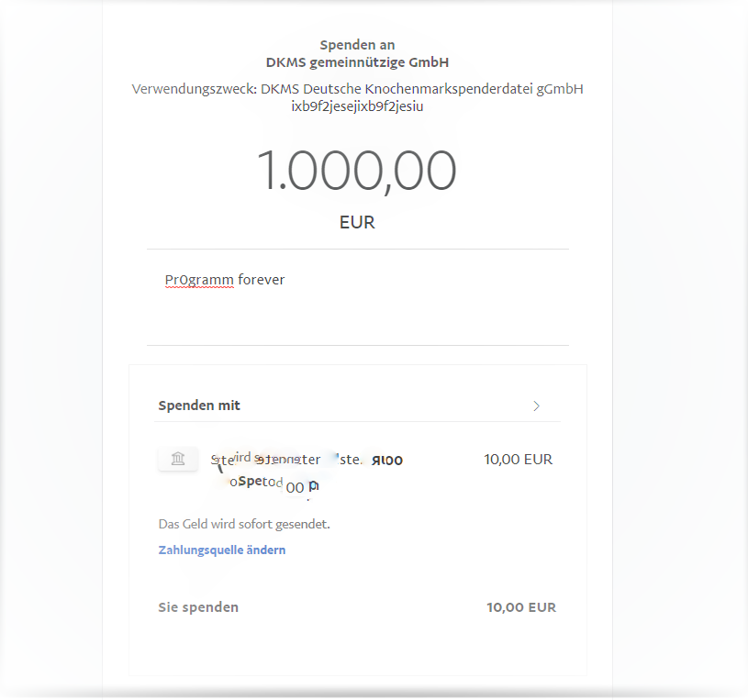Click the second line of payment source

point(274,484)
